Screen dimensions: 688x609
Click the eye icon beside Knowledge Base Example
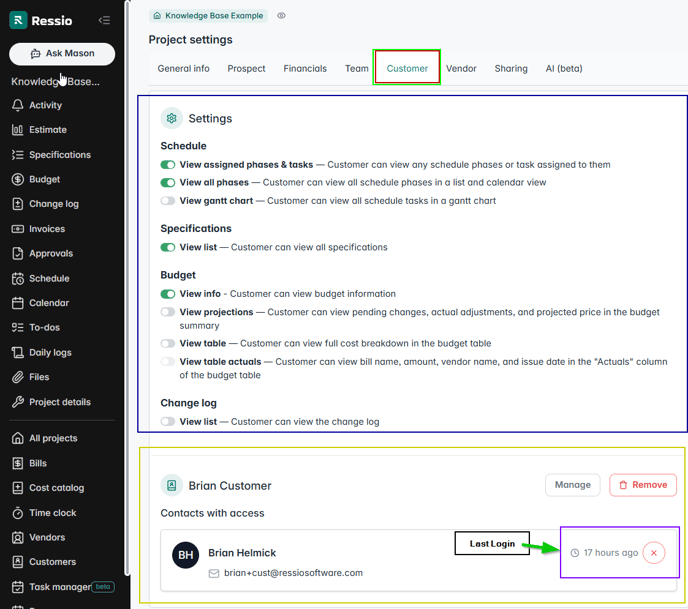pyautogui.click(x=281, y=16)
